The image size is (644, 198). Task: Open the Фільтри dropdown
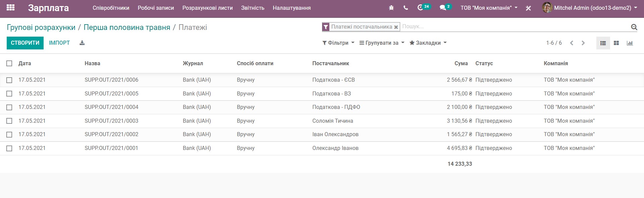pyautogui.click(x=338, y=43)
